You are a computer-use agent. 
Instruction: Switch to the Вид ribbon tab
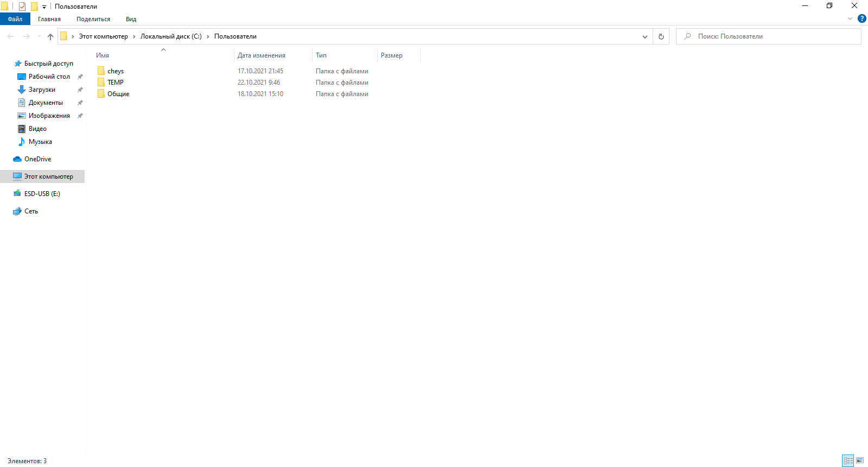coord(131,19)
